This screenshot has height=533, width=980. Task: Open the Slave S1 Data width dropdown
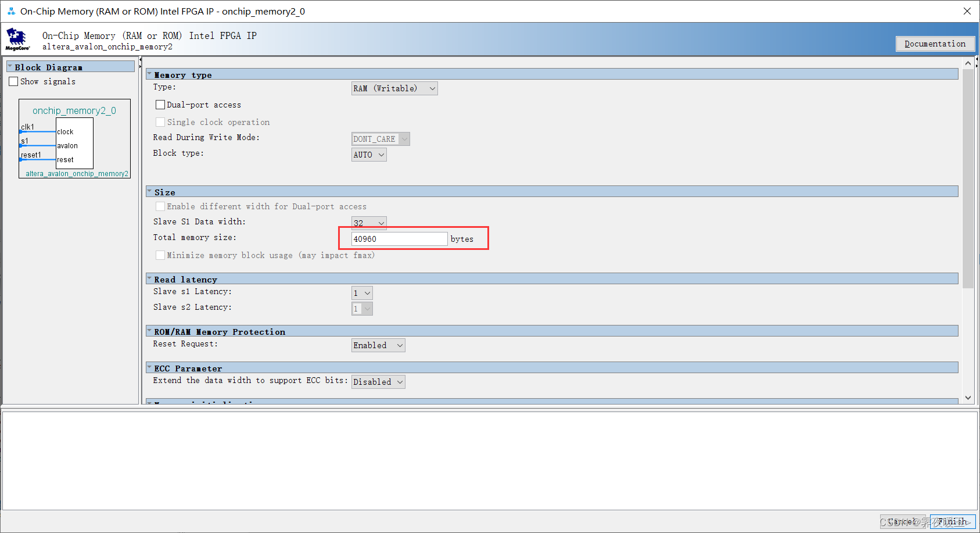point(369,223)
